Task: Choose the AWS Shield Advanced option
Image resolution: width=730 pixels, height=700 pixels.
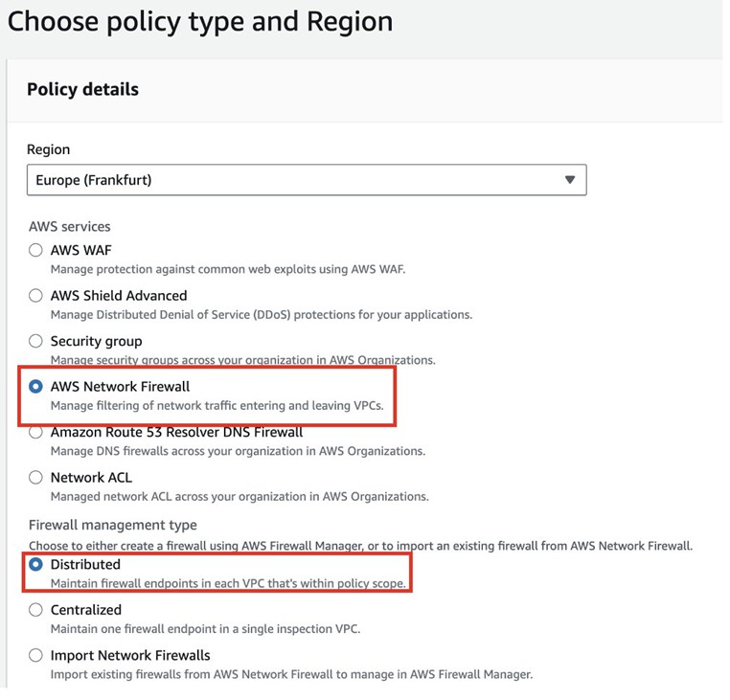Action: coord(36,296)
